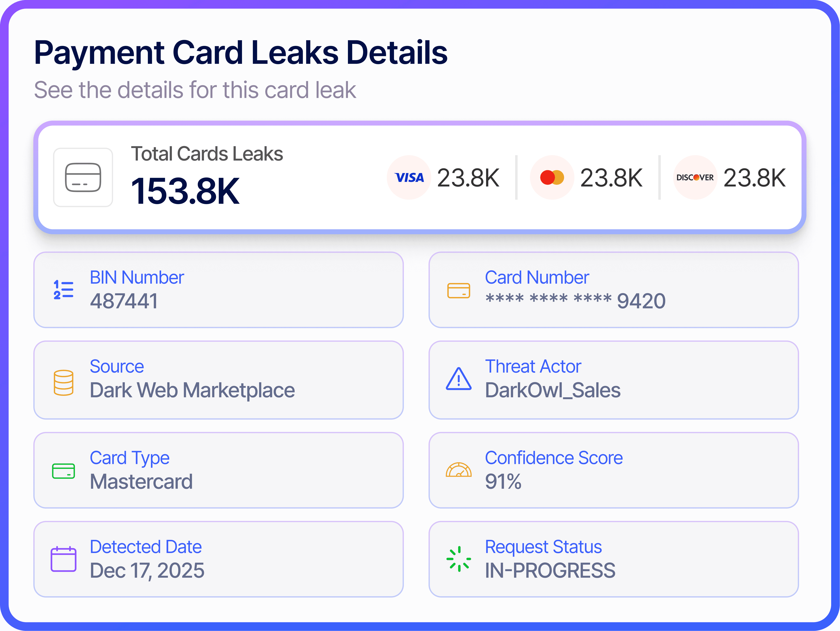The height and width of the screenshot is (631, 840).
Task: Click the DarkOwl_Sales threat actor name
Action: coord(553,390)
